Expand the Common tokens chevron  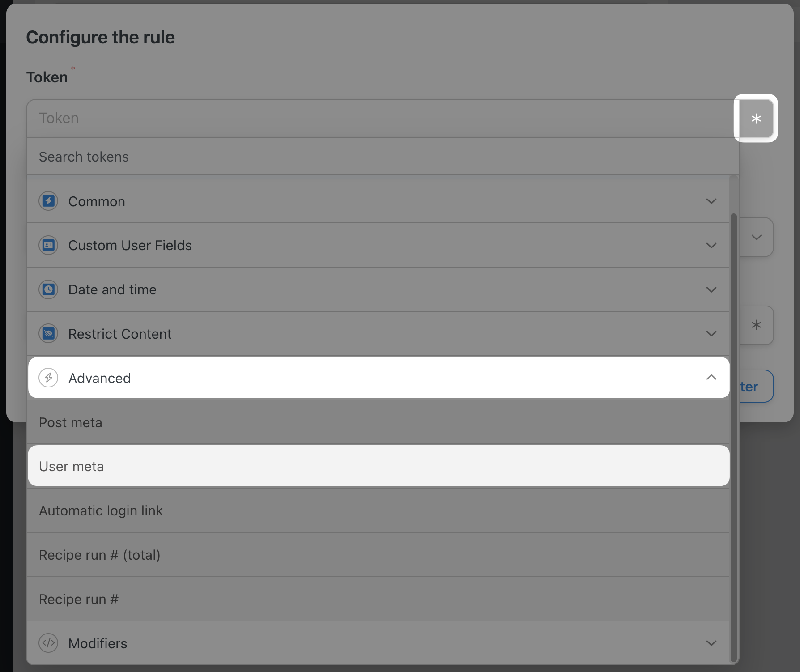tap(711, 201)
